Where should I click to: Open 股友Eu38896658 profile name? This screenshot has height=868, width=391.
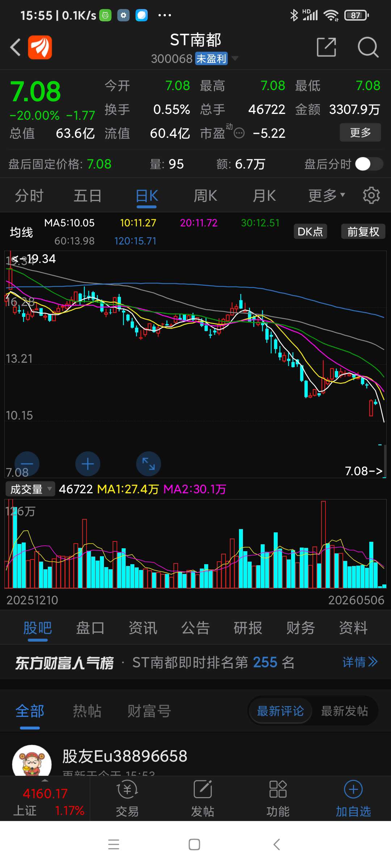point(125,756)
